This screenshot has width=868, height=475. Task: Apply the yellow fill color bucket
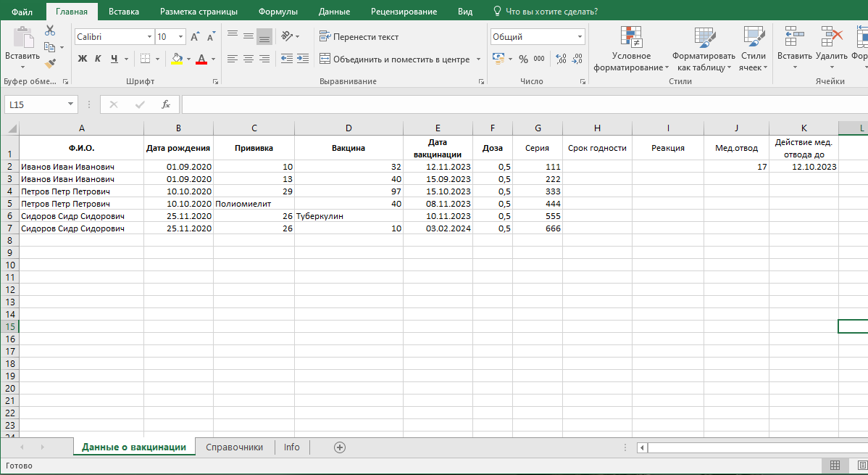click(177, 59)
